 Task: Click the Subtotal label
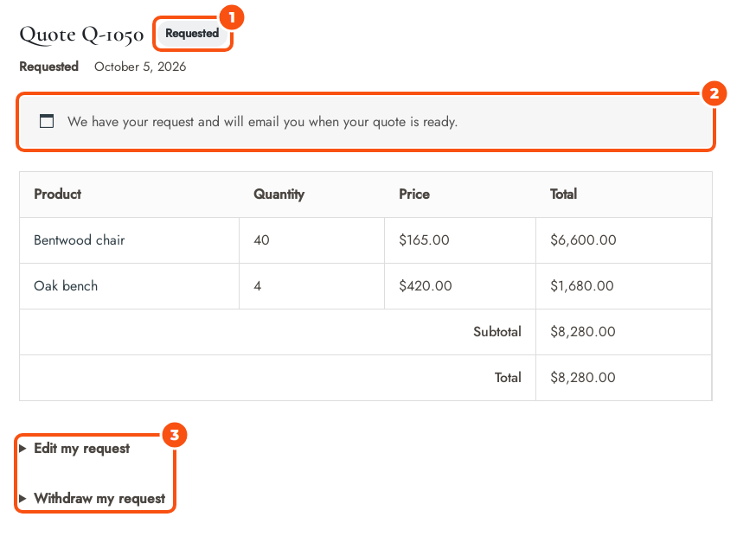click(497, 332)
